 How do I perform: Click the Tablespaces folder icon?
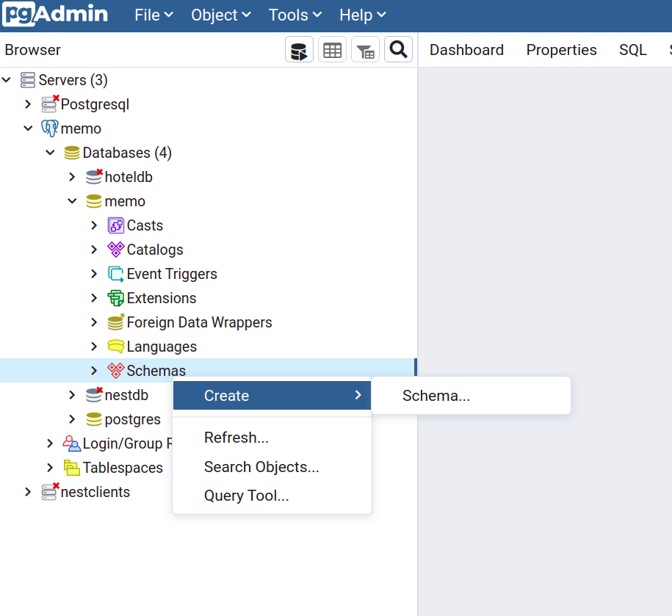[71, 468]
